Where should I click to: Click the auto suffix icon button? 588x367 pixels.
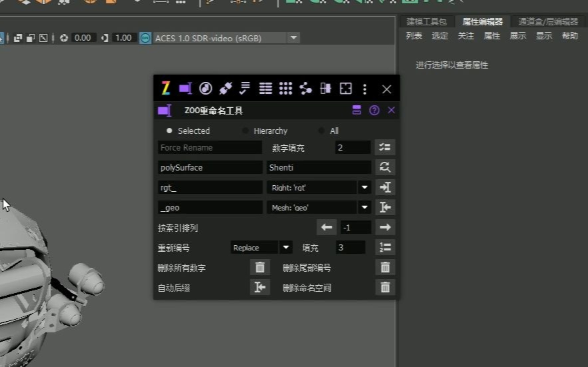(260, 288)
